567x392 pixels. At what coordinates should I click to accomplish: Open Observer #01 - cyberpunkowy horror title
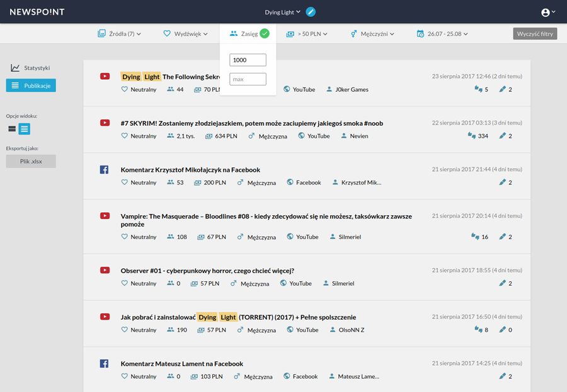click(207, 271)
